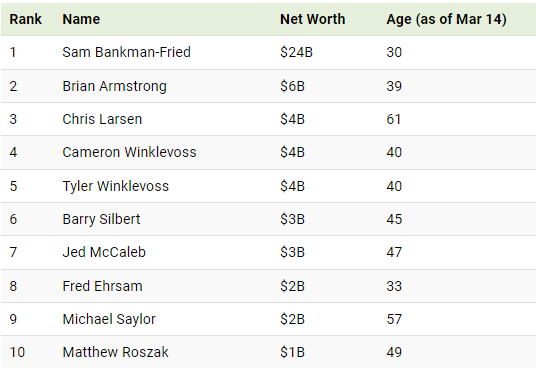Click on Tyler Winklevoss row name
536x368 pixels.
point(116,186)
